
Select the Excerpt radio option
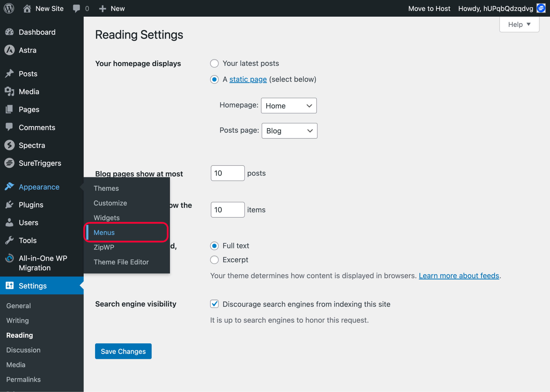click(214, 260)
